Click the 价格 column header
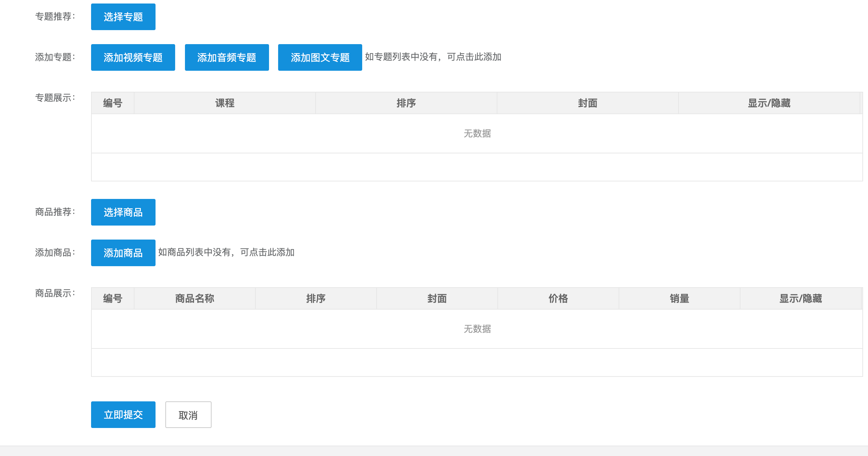Viewport: 868px width, 456px height. pos(558,298)
